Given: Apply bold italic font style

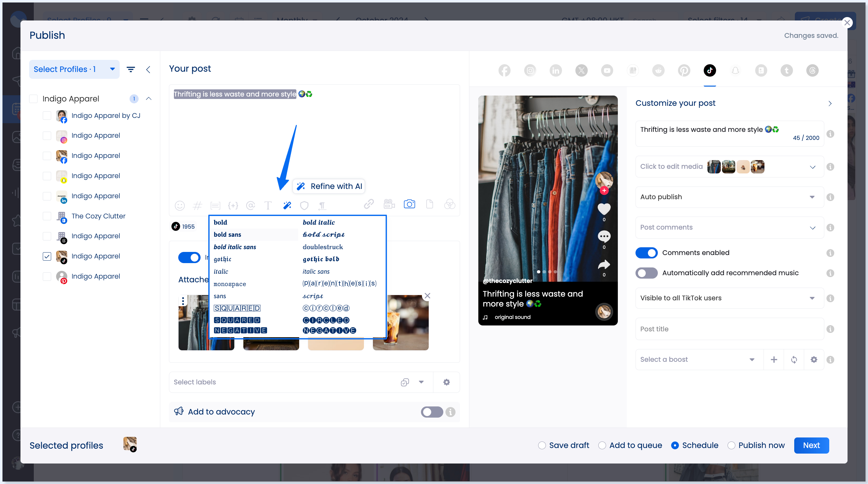Looking at the screenshot, I should click(x=318, y=222).
